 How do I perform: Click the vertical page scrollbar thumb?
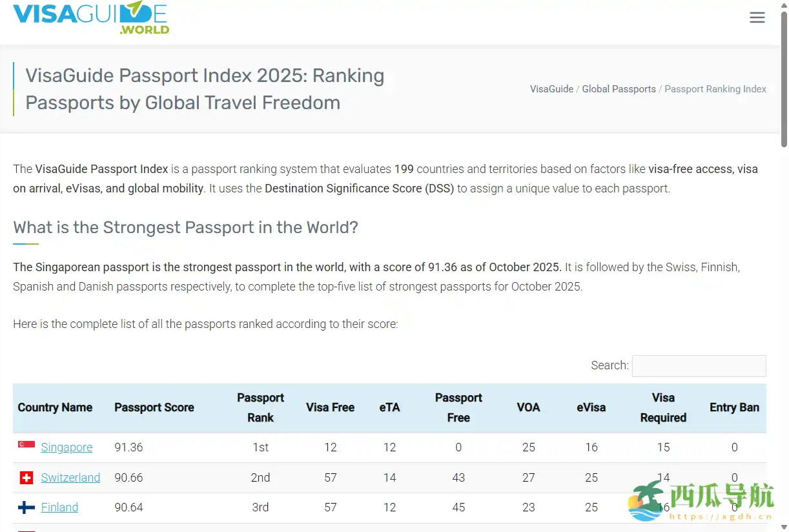click(784, 77)
